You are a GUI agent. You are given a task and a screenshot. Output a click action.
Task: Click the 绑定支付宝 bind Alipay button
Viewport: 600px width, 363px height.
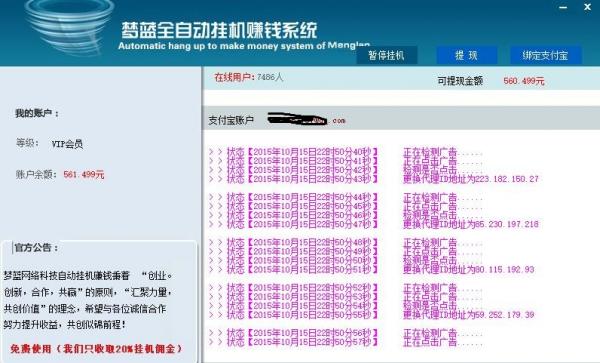pyautogui.click(x=546, y=55)
